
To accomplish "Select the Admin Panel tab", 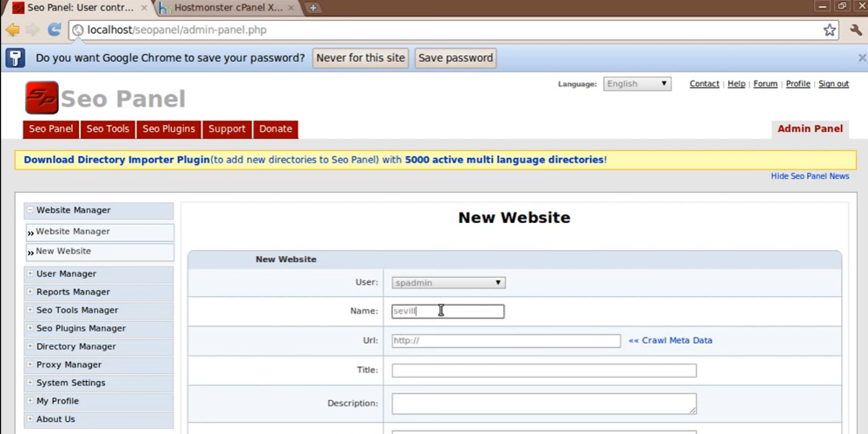I will (x=810, y=129).
